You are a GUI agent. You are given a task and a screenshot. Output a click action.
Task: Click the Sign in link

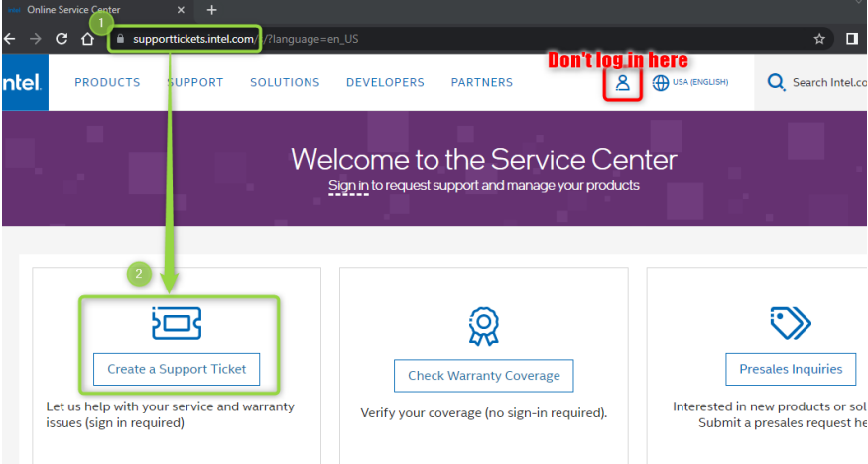[348, 185]
